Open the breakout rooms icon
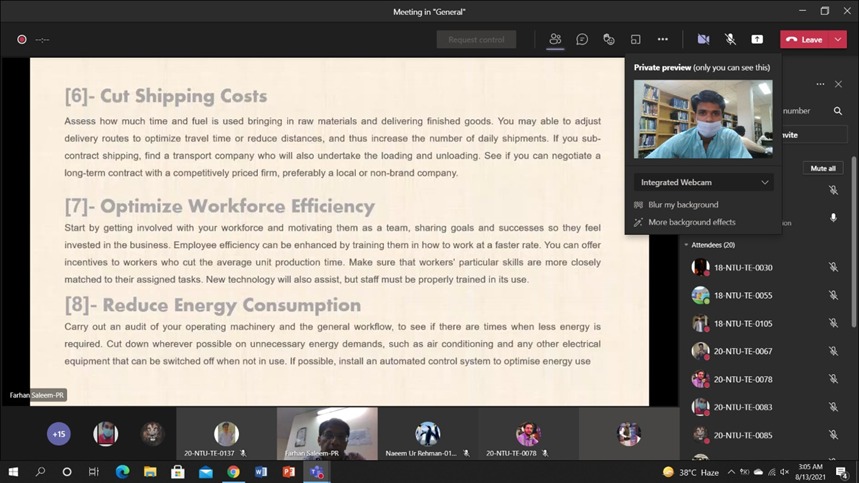This screenshot has width=859, height=483. coord(635,39)
